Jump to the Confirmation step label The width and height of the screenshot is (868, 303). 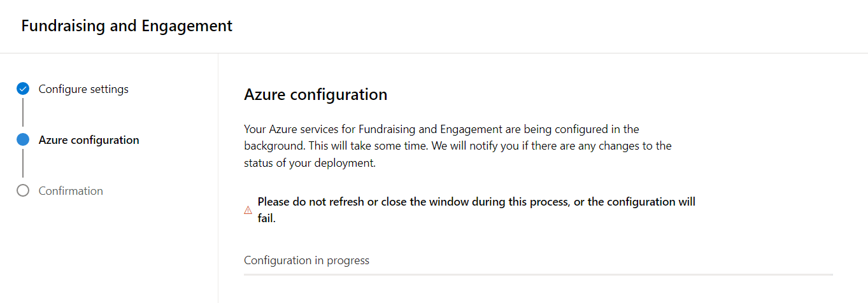(x=71, y=191)
